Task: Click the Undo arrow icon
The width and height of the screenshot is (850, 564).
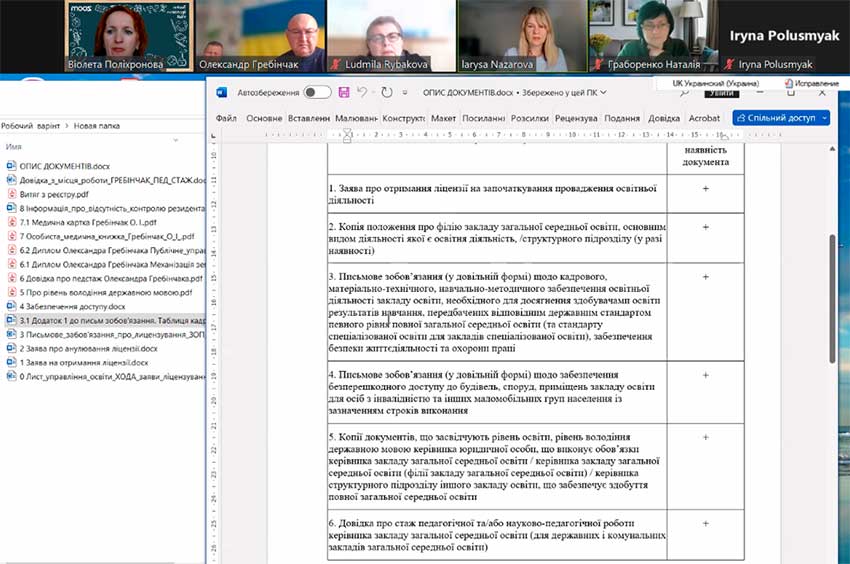Action: pos(364,92)
